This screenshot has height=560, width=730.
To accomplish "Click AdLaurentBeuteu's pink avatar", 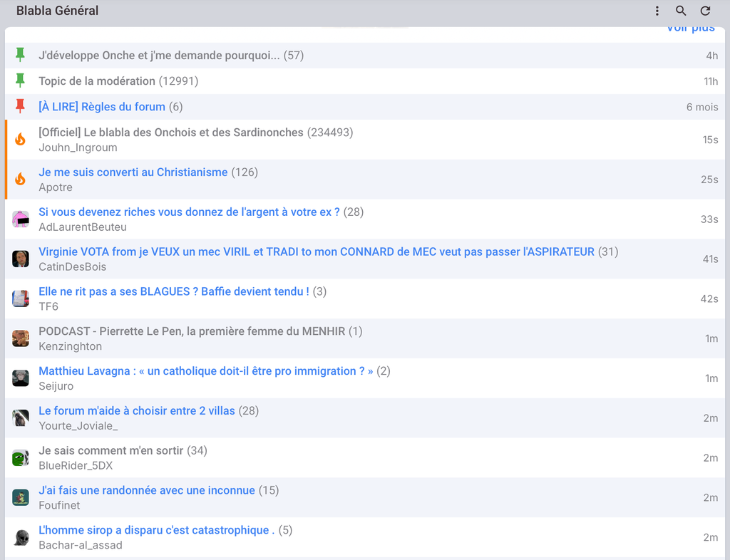I will click(x=21, y=219).
